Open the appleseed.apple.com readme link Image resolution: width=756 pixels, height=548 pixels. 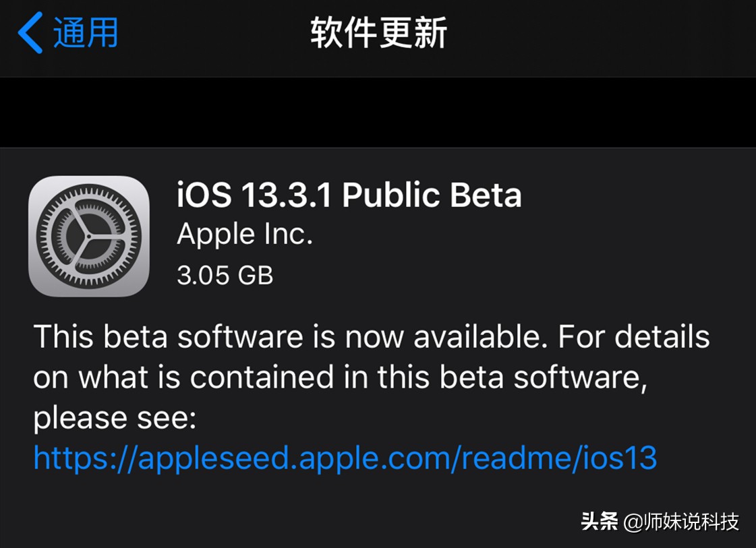point(345,457)
